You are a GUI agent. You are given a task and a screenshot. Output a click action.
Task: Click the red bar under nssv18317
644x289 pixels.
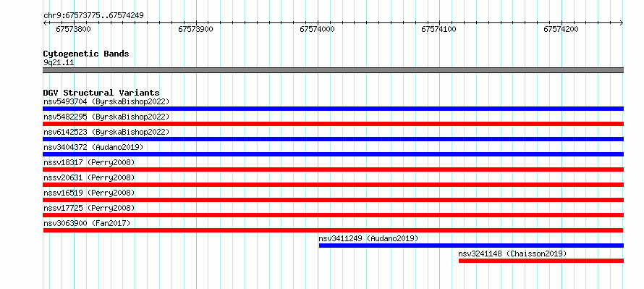pyautogui.click(x=333, y=169)
